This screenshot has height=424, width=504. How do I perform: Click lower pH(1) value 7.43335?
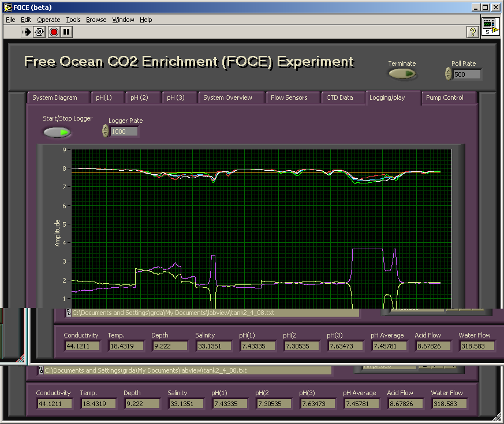(x=230, y=404)
